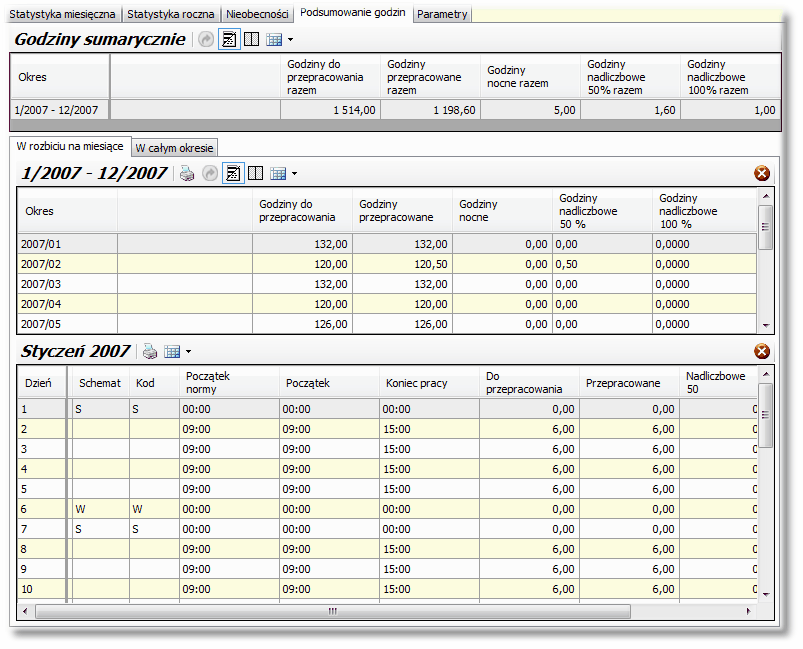803x649 pixels.
Task: Click the Godziny nadliczbowe 50% razem header
Action: [630, 77]
